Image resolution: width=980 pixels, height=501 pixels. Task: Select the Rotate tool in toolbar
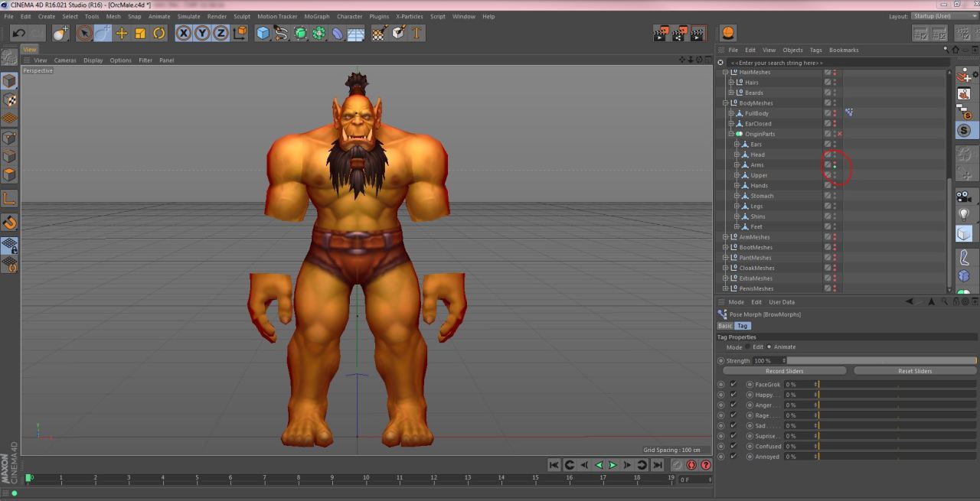pyautogui.click(x=159, y=33)
